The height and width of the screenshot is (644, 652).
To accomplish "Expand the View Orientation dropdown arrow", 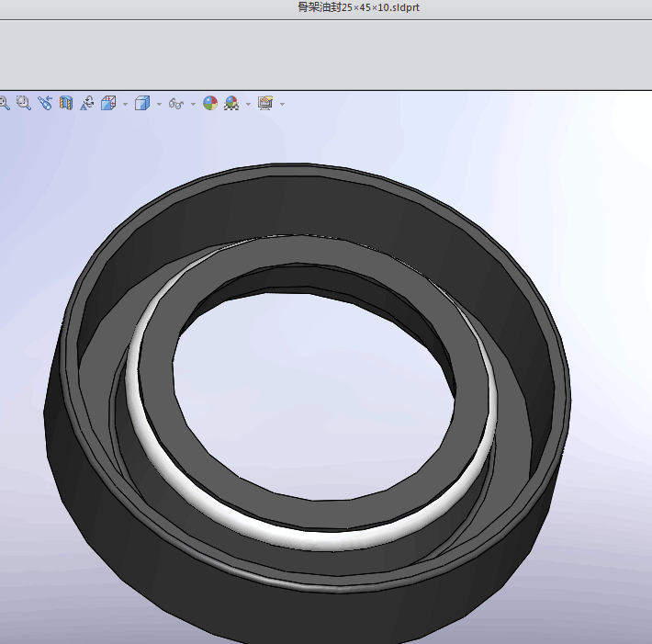I will [x=125, y=104].
